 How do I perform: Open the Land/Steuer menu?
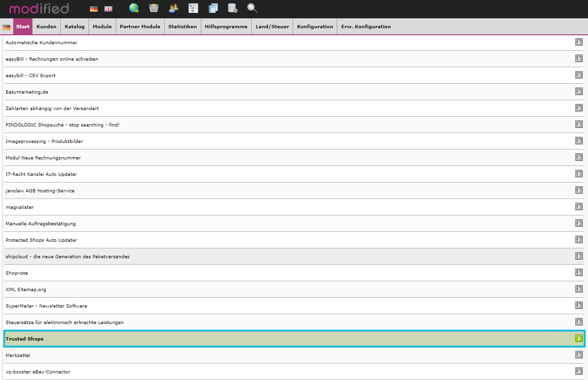click(x=272, y=27)
